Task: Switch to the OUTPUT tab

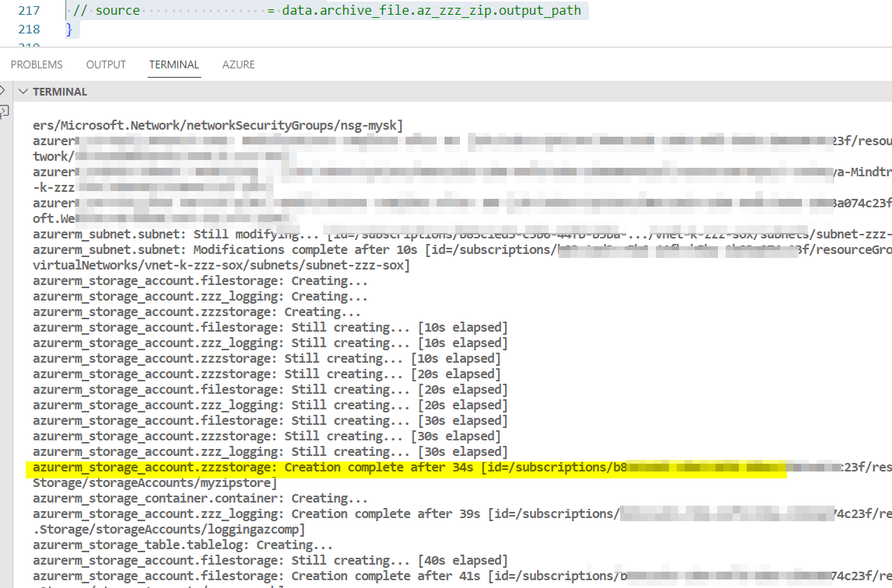Action: [106, 64]
